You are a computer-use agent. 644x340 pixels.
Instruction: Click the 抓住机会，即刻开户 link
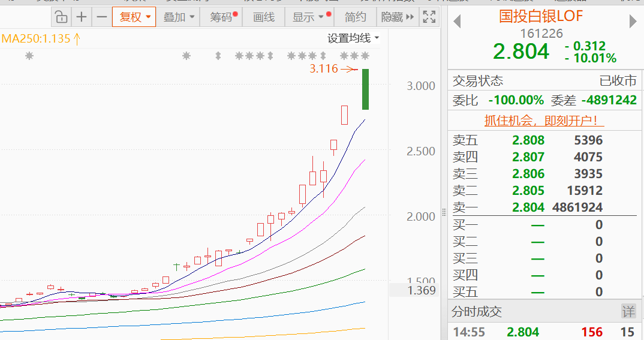click(544, 121)
